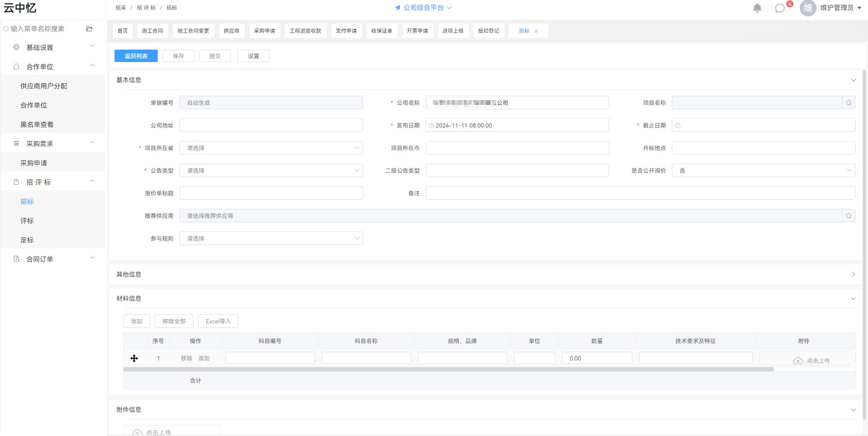Viewport: 868px width, 436px height.
Task: Open 评标 in the sidebar
Action: click(x=27, y=221)
